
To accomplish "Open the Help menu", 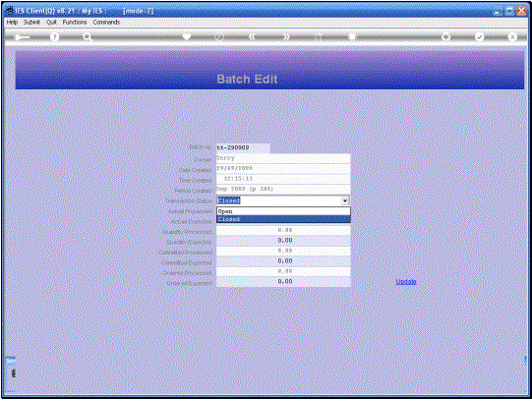I will point(12,22).
